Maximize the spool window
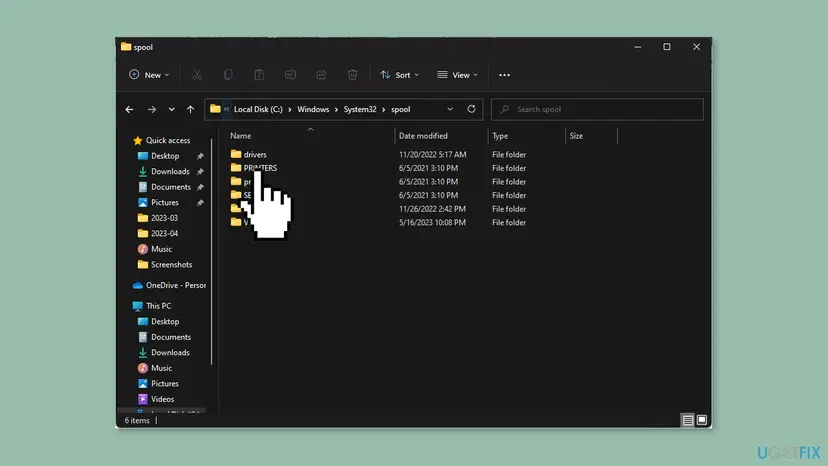This screenshot has width=828, height=466. 667,47
